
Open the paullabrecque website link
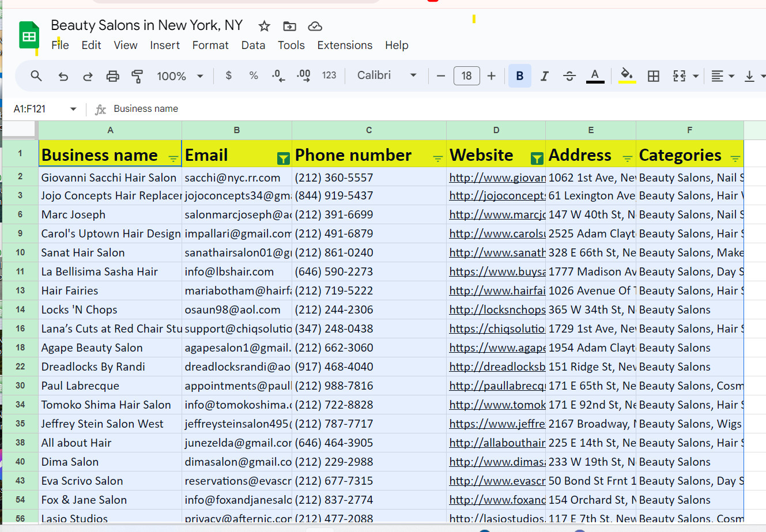[x=497, y=386]
